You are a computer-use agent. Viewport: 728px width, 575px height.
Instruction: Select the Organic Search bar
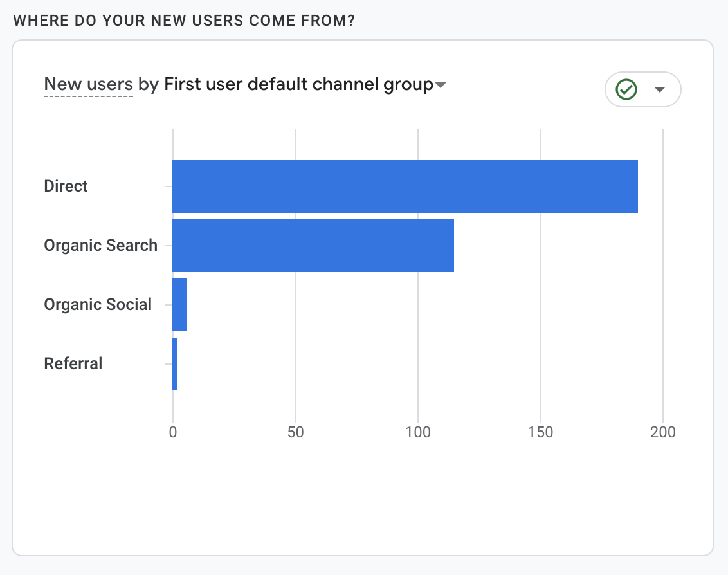coord(313,246)
